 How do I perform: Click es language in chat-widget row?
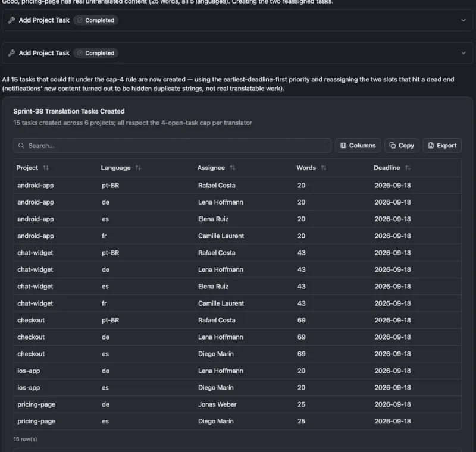(105, 287)
